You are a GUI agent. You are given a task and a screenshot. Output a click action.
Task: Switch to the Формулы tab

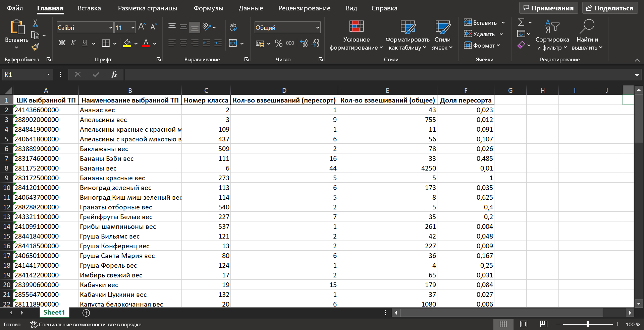coord(209,8)
